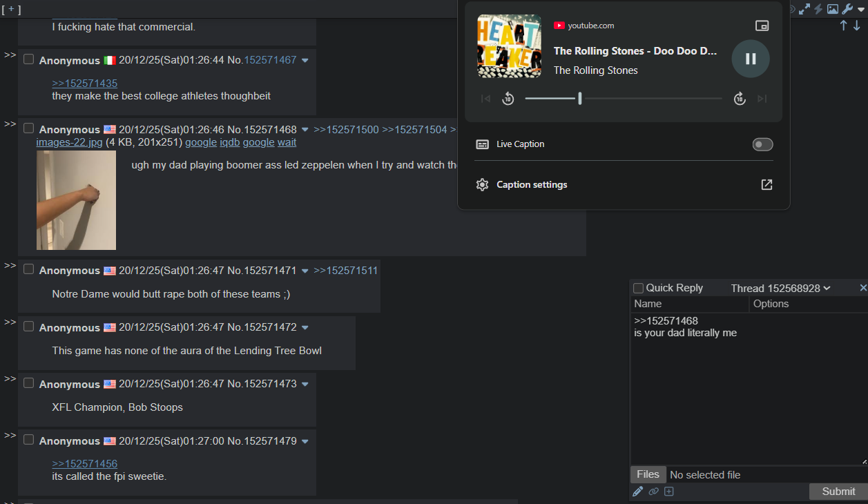The width and height of the screenshot is (868, 504).
Task: Open post menu arrow for No.152571479
Action: (x=305, y=441)
